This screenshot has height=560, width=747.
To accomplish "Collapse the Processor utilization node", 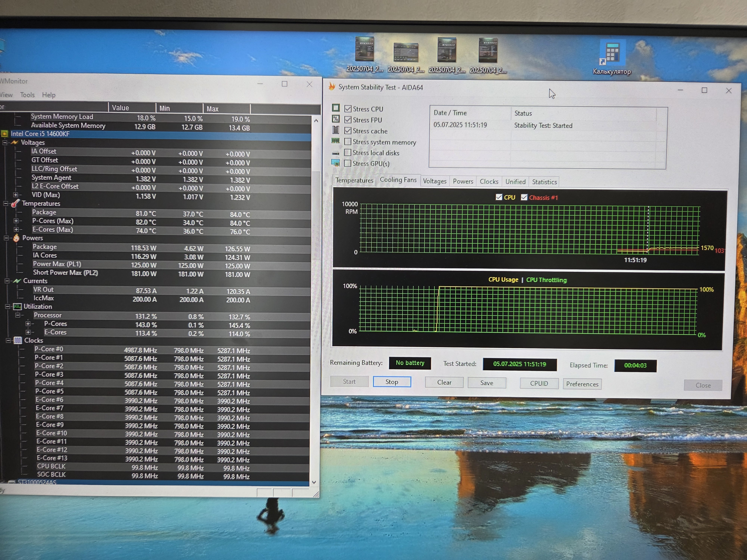I will (x=18, y=315).
